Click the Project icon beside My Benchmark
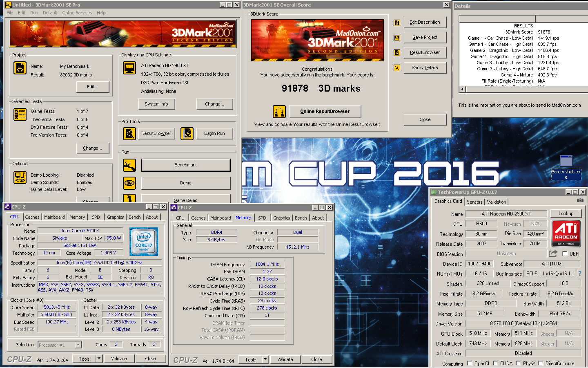Image resolution: width=588 pixels, height=368 pixels. click(20, 68)
